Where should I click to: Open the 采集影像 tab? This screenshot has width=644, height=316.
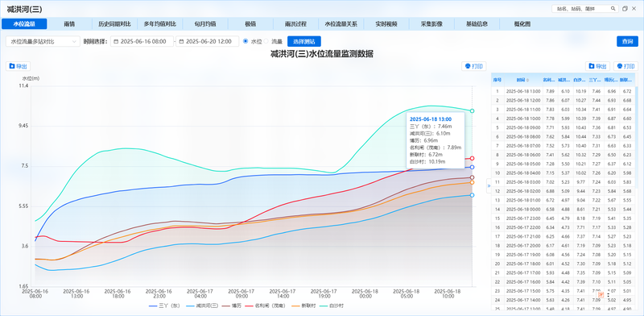[431, 24]
